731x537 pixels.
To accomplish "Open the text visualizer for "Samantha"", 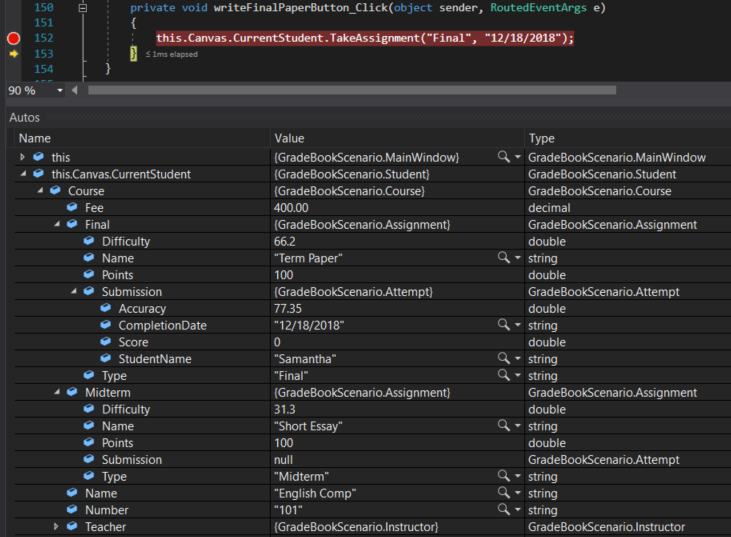I will [503, 358].
